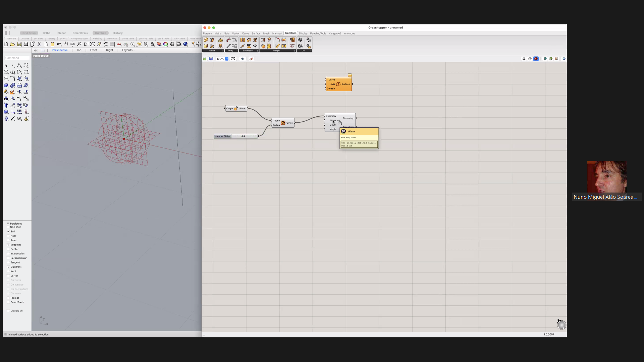
Task: Switch viewport to Top view
Action: [79, 50]
